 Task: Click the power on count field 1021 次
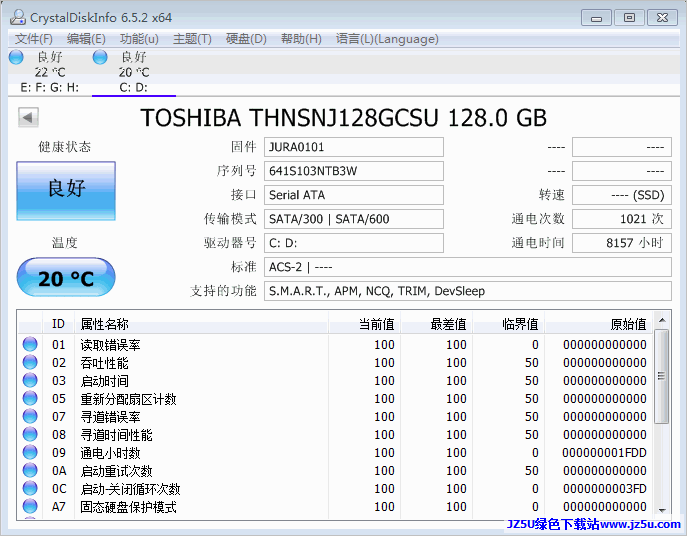(622, 219)
